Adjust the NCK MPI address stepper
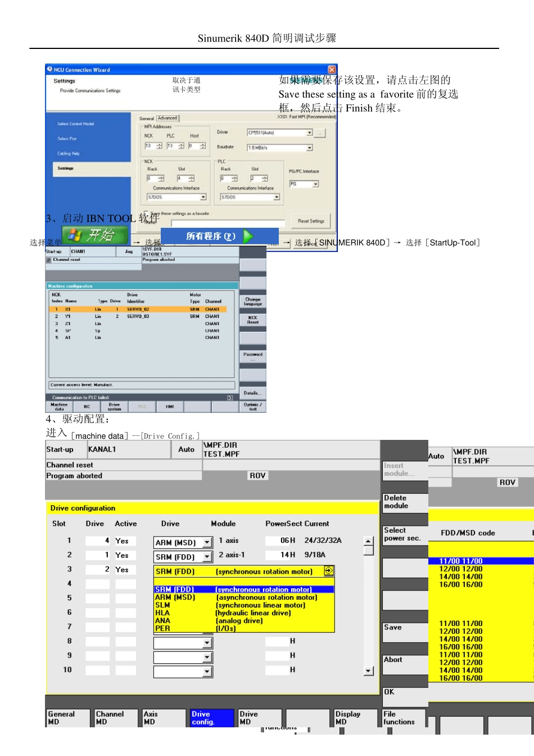The width and height of the screenshot is (534, 756). 159,146
